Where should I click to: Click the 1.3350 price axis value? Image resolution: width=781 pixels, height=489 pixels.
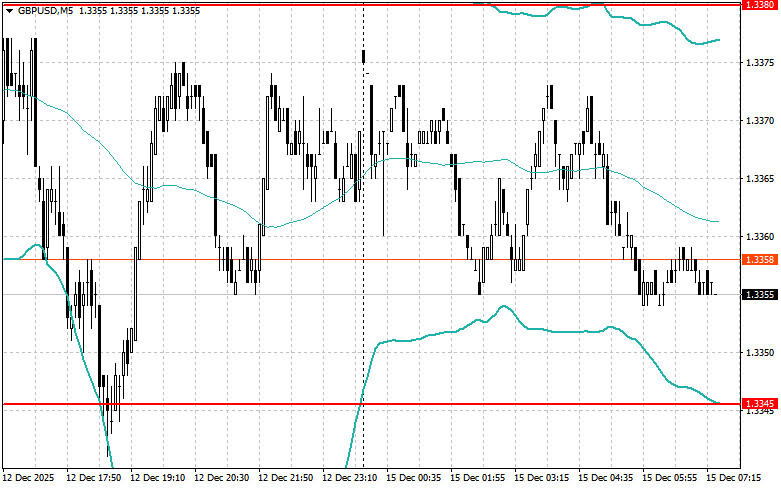click(x=760, y=353)
